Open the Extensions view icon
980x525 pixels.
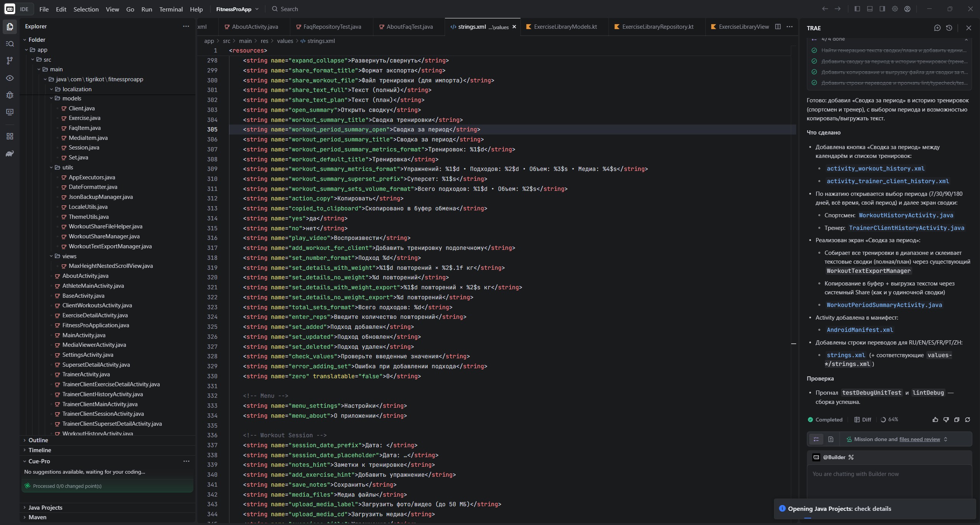[x=10, y=136]
